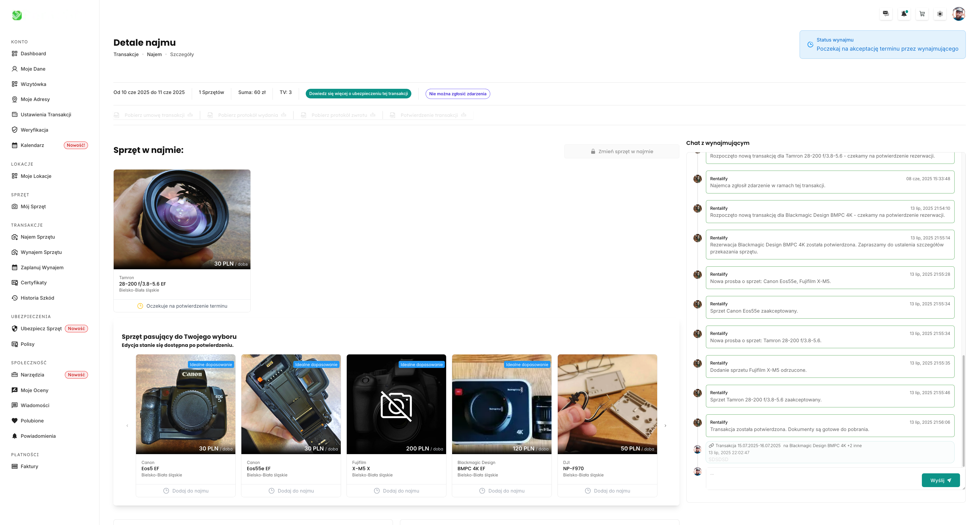Viewport: 980px width, 525px height.
Task: Click the previous arrow of equipment carousel
Action: (x=127, y=426)
